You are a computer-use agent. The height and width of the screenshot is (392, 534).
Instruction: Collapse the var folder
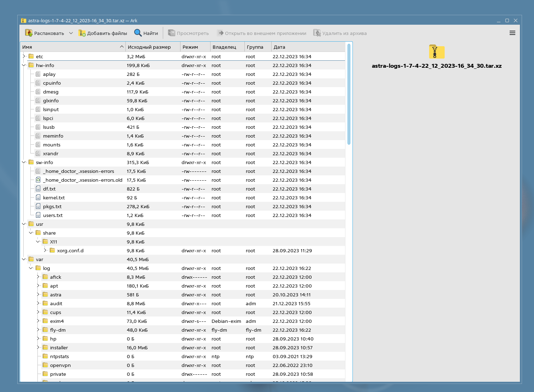(x=24, y=259)
